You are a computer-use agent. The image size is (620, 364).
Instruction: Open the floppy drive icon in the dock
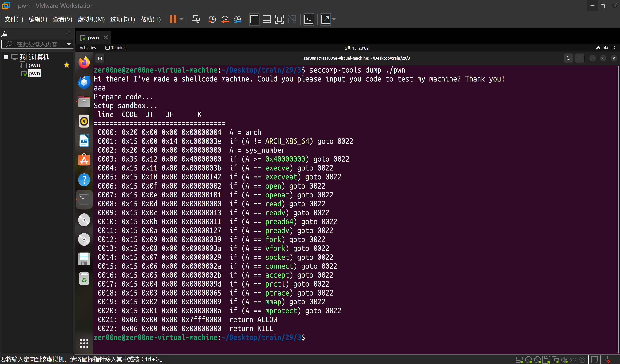[84, 259]
